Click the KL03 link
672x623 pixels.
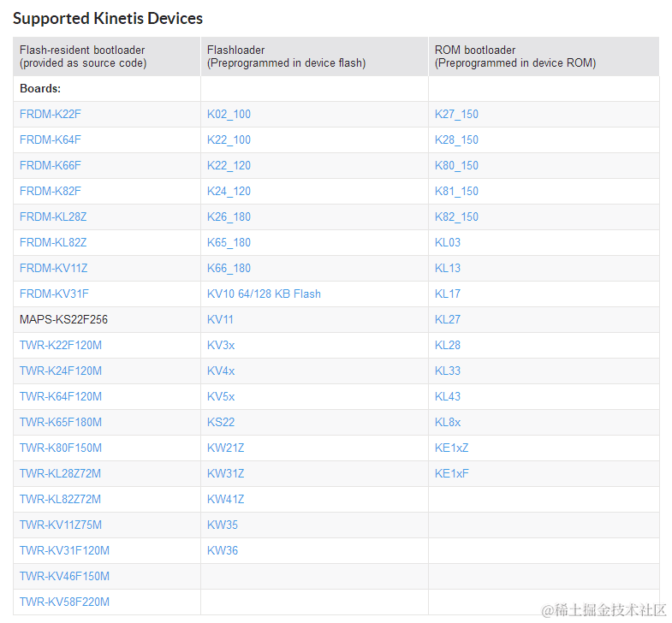click(x=448, y=243)
